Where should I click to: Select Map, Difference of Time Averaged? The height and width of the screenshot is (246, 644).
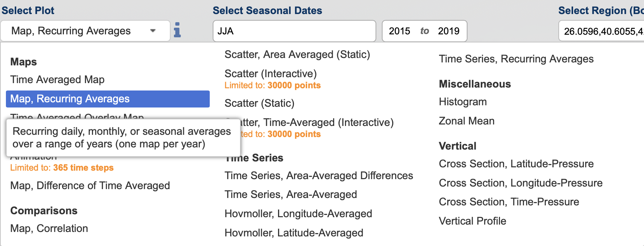tap(90, 185)
